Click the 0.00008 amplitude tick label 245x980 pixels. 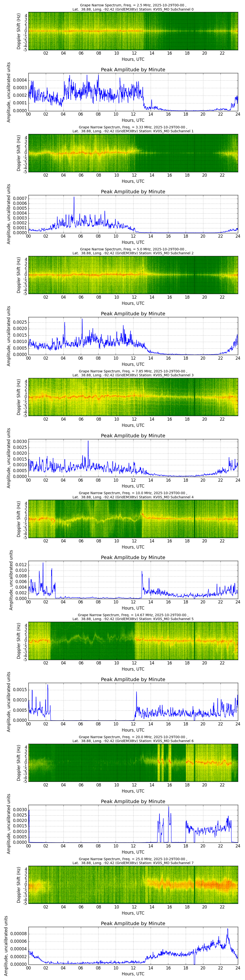click(x=19, y=934)
